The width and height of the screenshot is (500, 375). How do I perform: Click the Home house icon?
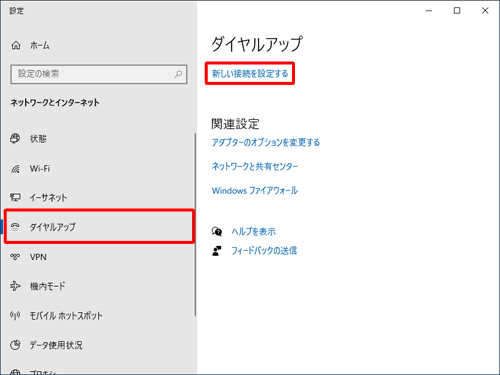16,45
